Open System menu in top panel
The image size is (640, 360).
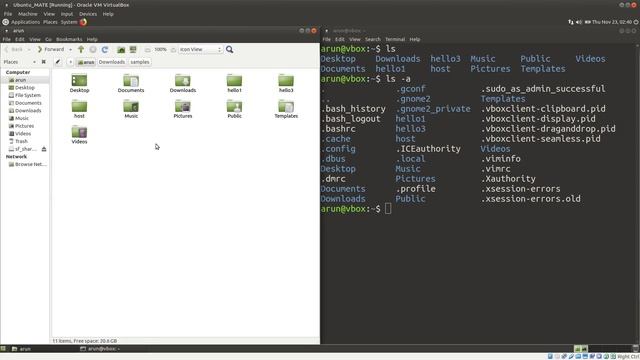point(69,22)
